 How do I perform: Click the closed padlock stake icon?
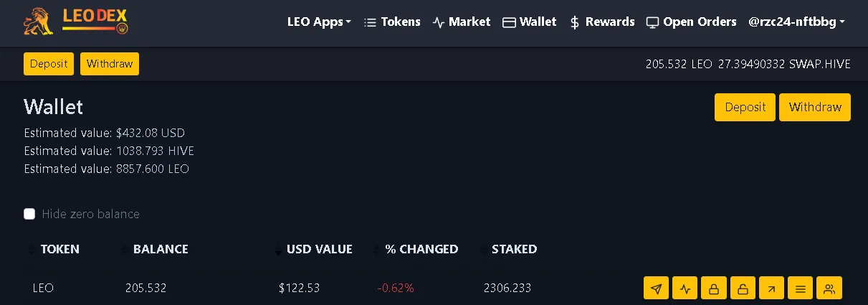(x=714, y=288)
